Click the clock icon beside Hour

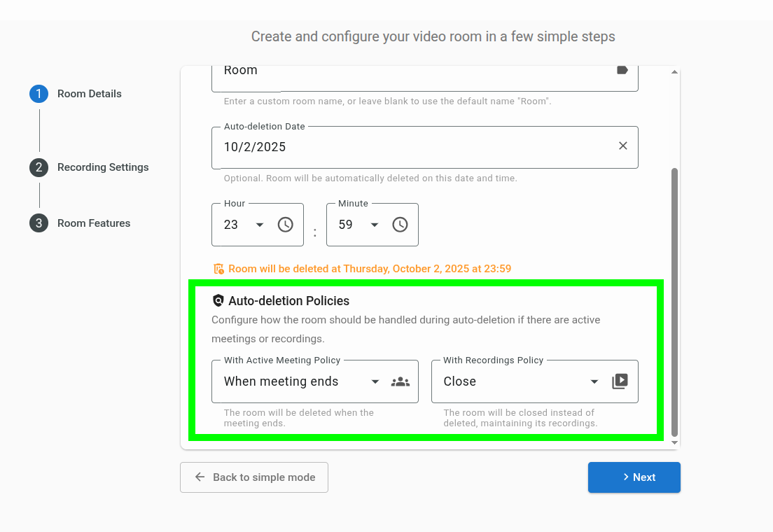285,225
